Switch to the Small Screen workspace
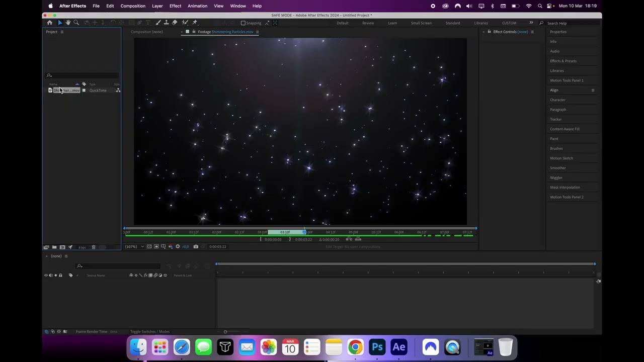 pos(421,23)
